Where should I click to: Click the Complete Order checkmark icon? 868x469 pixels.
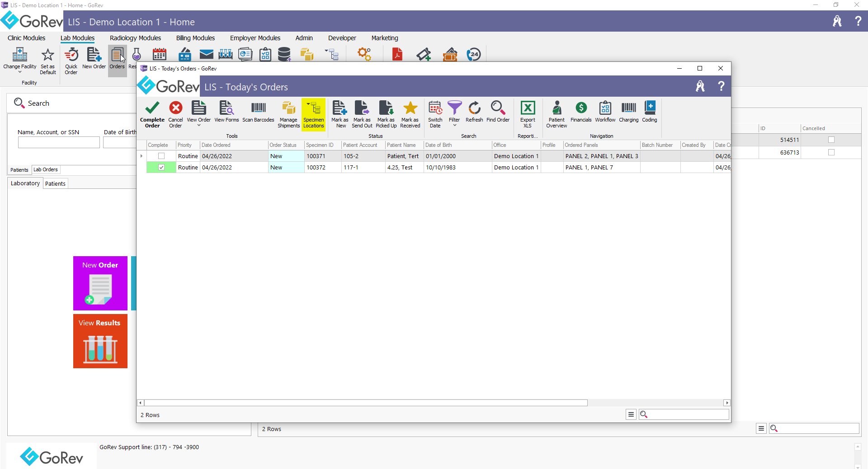pyautogui.click(x=152, y=108)
